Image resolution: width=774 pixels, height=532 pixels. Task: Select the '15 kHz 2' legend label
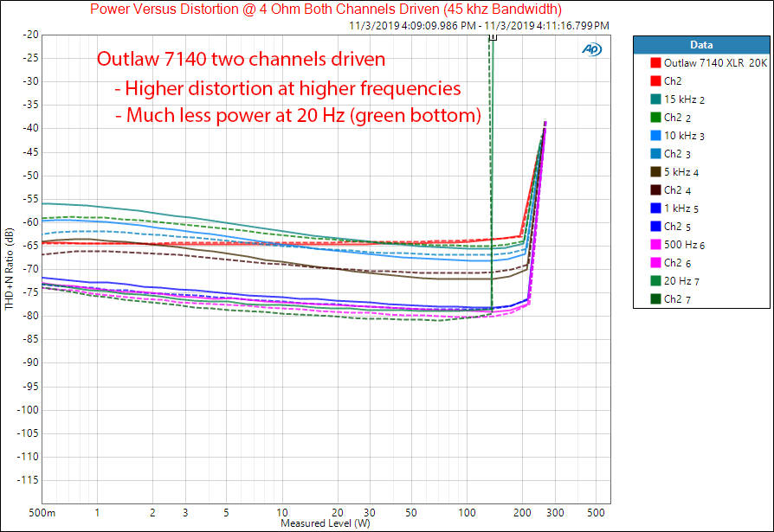pos(684,99)
